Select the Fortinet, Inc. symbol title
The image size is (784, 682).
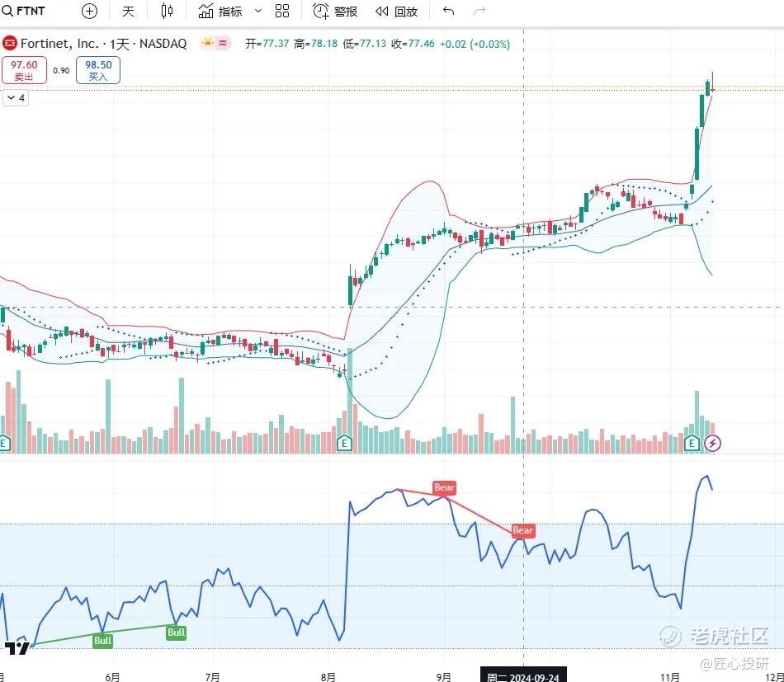tap(59, 44)
